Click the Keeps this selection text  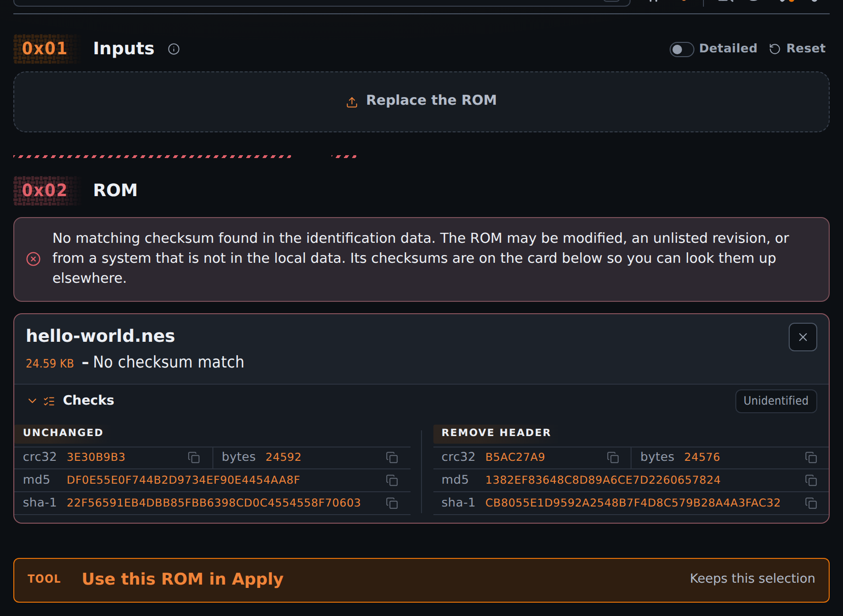(753, 578)
